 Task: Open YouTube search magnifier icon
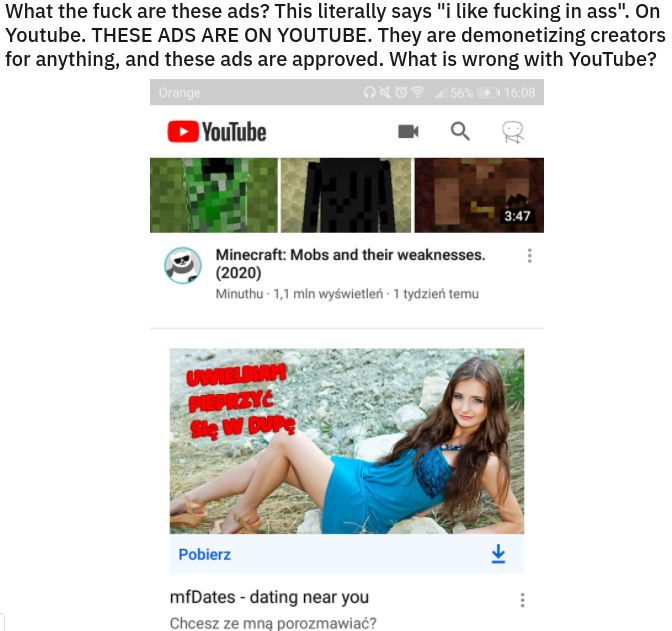(460, 131)
